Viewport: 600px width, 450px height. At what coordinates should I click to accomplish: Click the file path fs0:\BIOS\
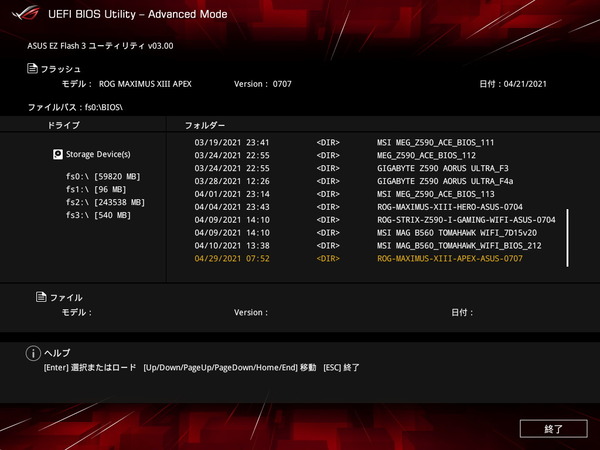[104, 108]
